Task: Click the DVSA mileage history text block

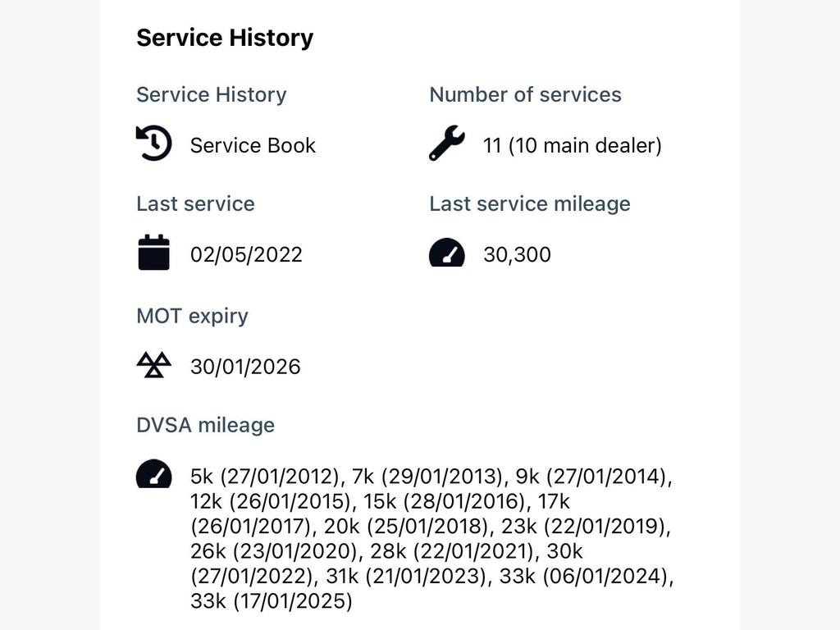Action: (x=431, y=538)
